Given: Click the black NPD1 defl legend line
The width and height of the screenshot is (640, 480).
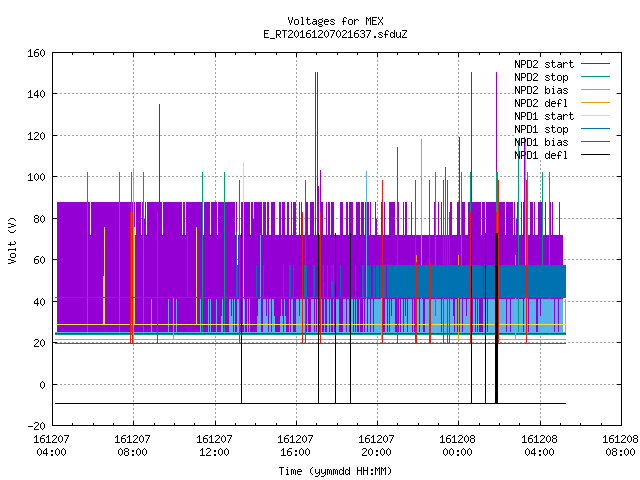Looking at the screenshot, I should [x=595, y=155].
